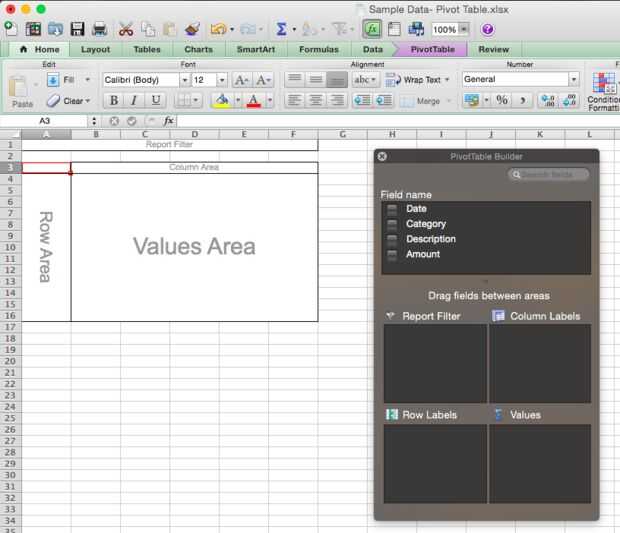Click the Format painter brush icon
This screenshot has height=533, width=620.
click(193, 29)
